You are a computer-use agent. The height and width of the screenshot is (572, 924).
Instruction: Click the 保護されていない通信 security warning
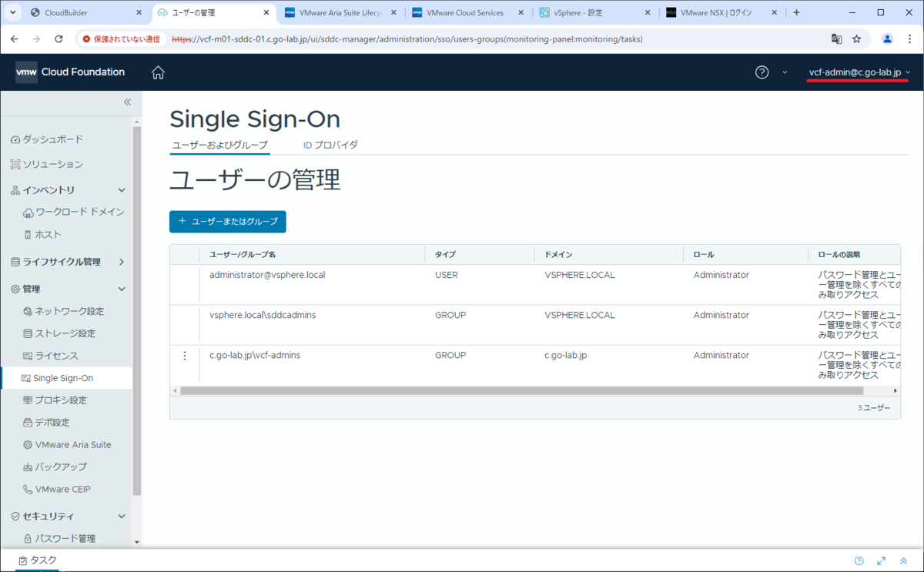click(122, 38)
